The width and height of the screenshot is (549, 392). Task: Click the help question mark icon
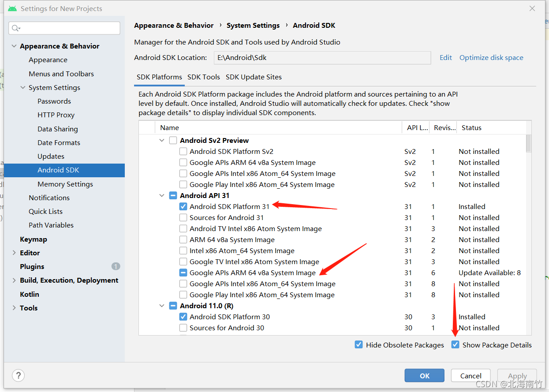point(18,375)
